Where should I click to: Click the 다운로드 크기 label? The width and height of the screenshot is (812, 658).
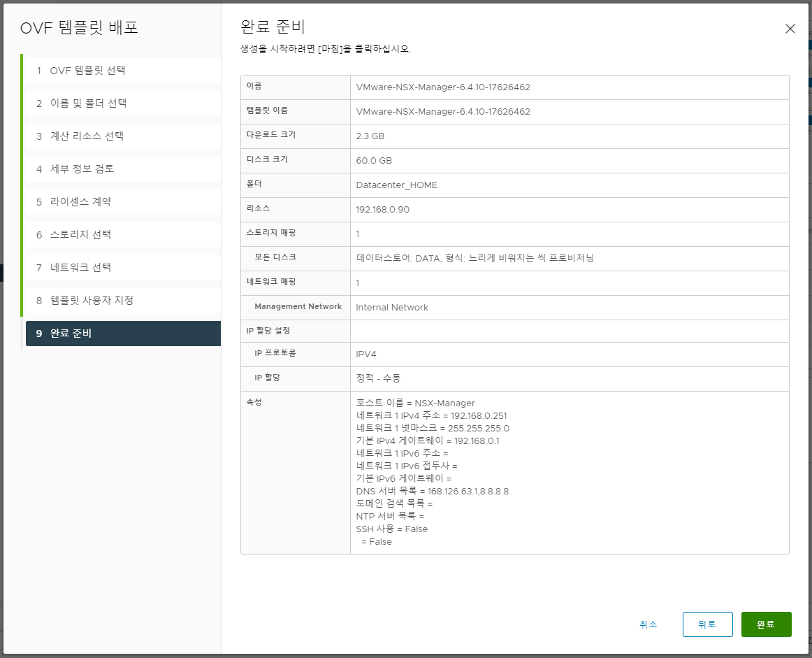(x=271, y=135)
